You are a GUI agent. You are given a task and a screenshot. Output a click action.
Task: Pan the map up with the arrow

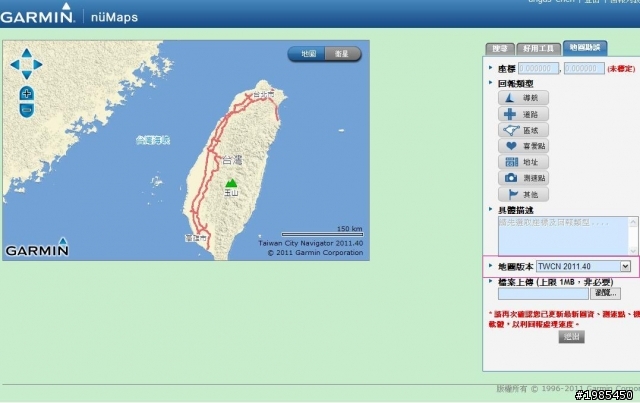point(27,53)
